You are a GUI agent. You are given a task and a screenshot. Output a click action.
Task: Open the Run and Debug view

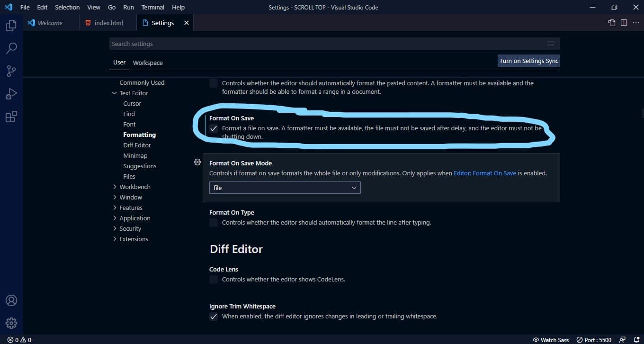click(10, 93)
